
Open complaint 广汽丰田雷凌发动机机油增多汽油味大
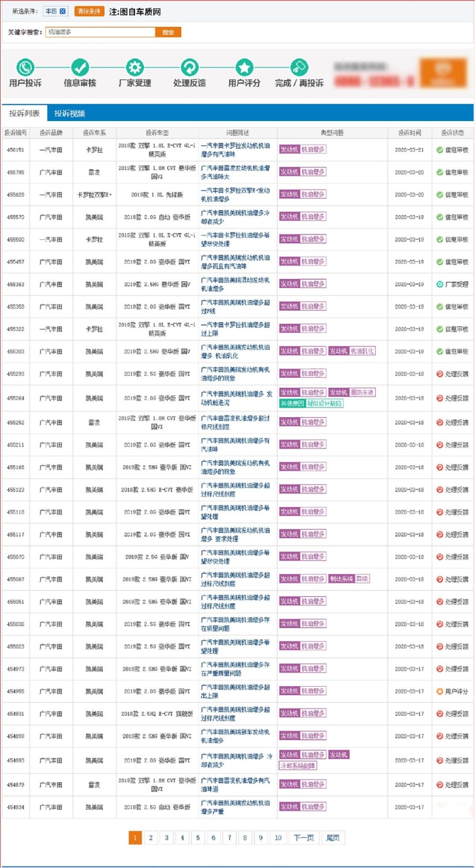tap(235, 172)
